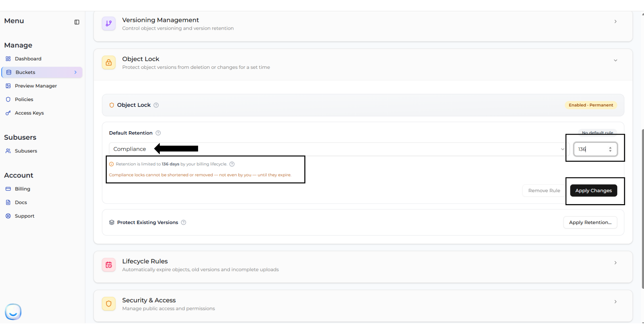This screenshot has width=644, height=334.
Task: Click the Subusers people icon
Action: pos(8,151)
